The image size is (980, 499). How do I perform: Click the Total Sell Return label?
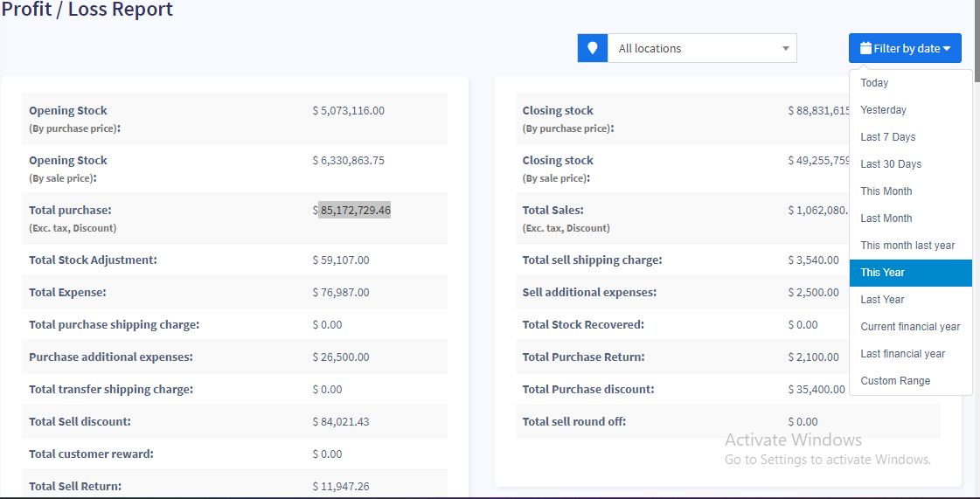[x=75, y=487]
